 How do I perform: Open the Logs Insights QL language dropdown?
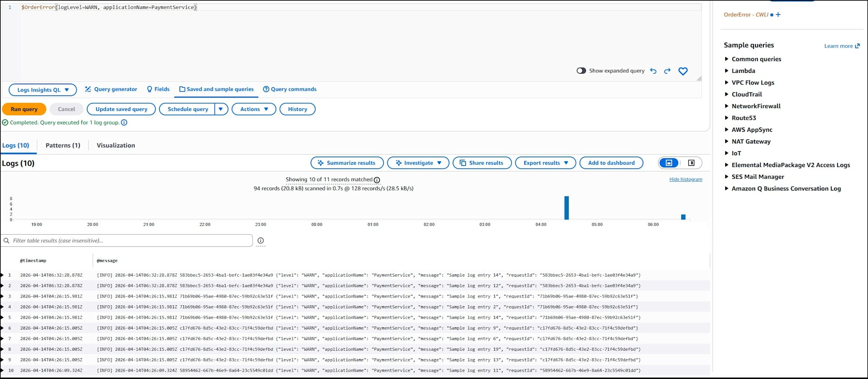[x=43, y=90]
